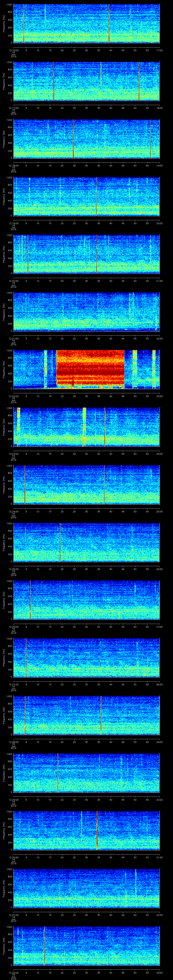Select the red line near 24 s in the 12:18 spectrogram

(x=73, y=139)
